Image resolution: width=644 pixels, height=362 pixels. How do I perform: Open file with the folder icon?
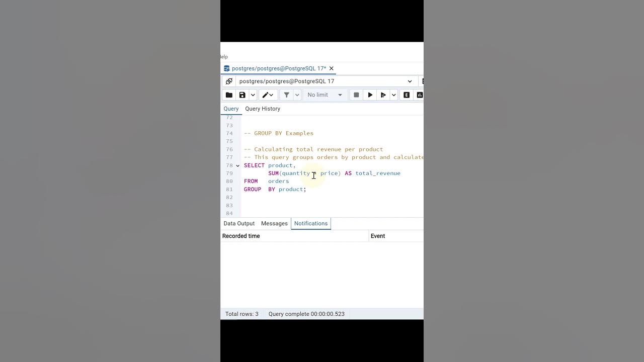[x=229, y=95]
